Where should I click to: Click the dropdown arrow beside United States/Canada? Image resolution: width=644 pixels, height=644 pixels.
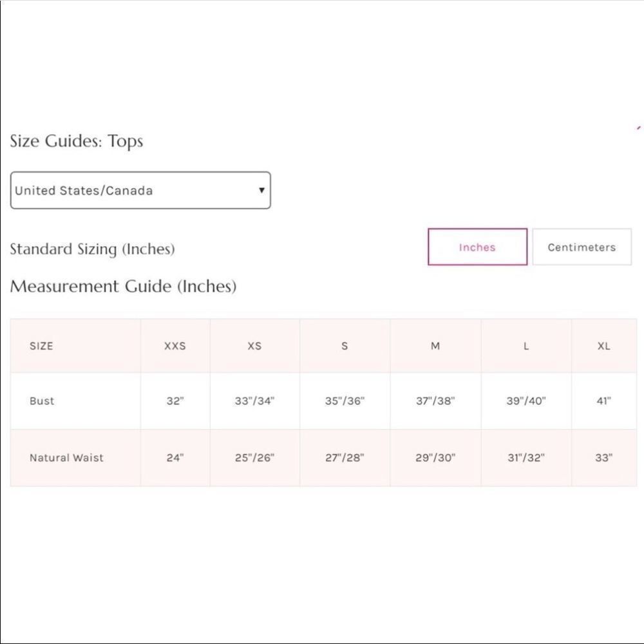click(261, 190)
